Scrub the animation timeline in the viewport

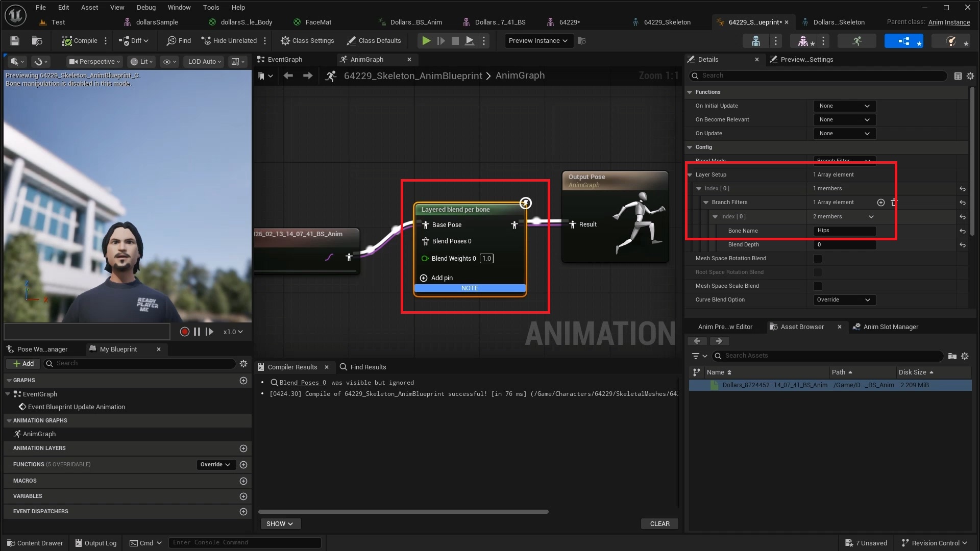[x=87, y=332]
